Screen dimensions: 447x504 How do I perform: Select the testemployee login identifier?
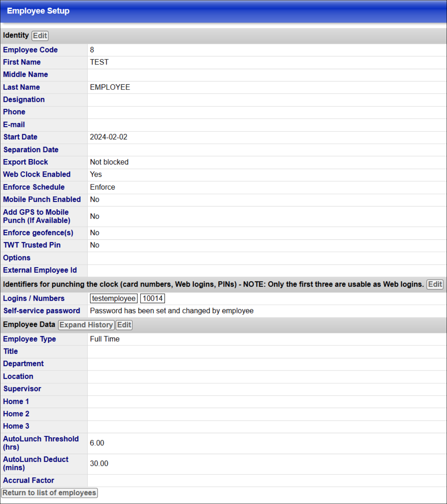[x=114, y=299]
